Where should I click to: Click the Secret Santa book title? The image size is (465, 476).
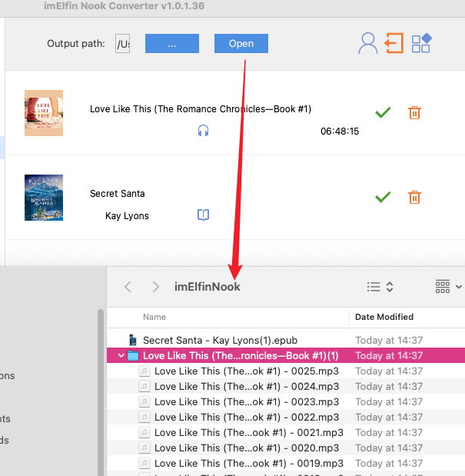click(118, 193)
